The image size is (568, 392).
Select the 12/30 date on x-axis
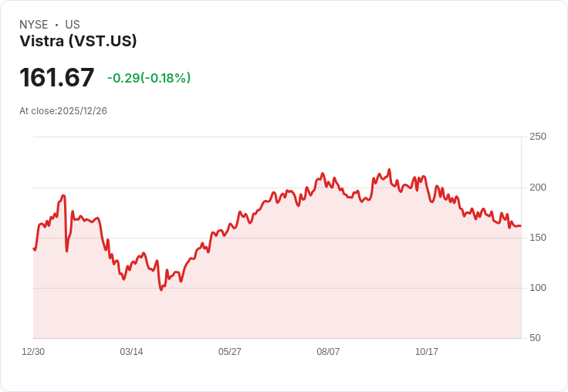coord(33,352)
